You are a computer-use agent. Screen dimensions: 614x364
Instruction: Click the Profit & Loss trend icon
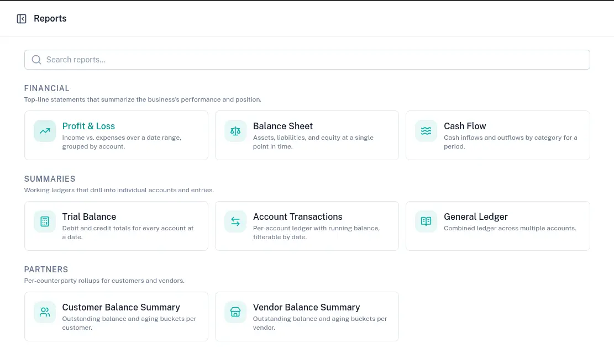pos(45,131)
